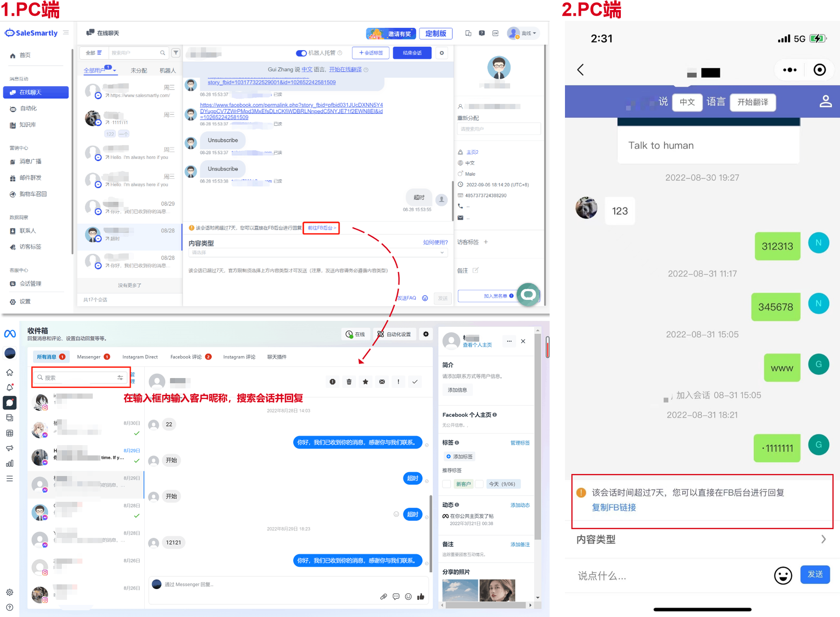Image resolution: width=840 pixels, height=617 pixels.
Task: Star the conversation in Facebook inbox toolbar
Action: 365,382
